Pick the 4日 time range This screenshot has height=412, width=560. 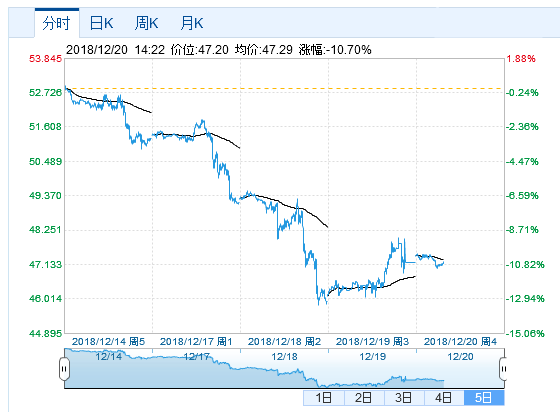click(x=444, y=398)
